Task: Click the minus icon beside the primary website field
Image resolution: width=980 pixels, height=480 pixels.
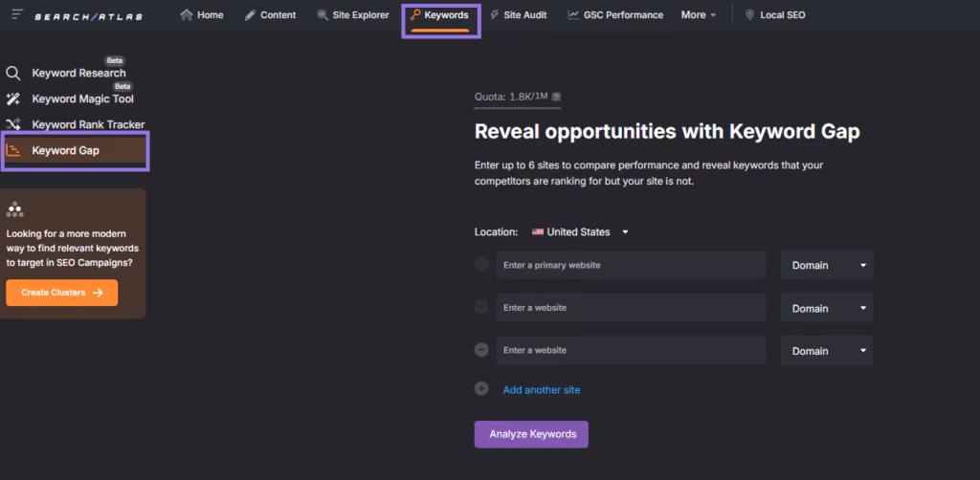Action: point(481,265)
